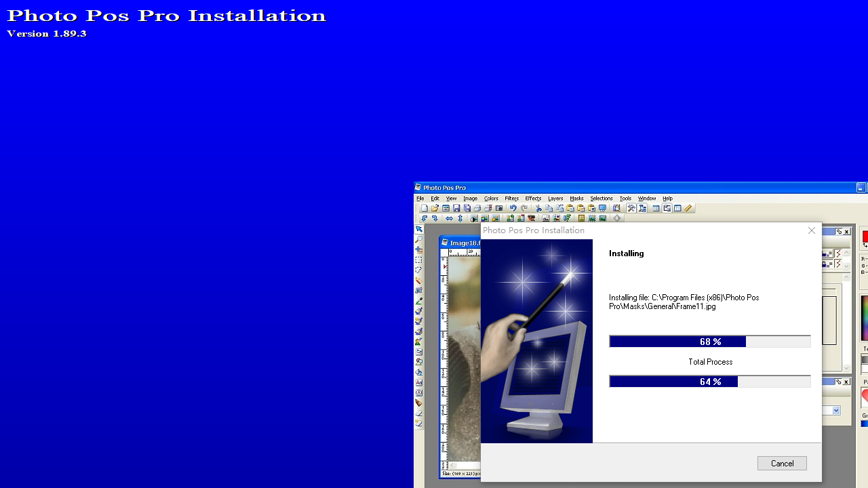Toggle the grid view toolbar button
This screenshot has height=488, width=868.
(x=655, y=208)
